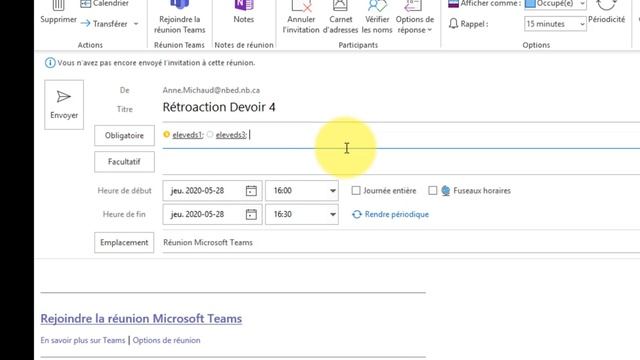Open the Options de réunion link
Image resolution: width=640 pixels, height=360 pixels.
tap(167, 340)
